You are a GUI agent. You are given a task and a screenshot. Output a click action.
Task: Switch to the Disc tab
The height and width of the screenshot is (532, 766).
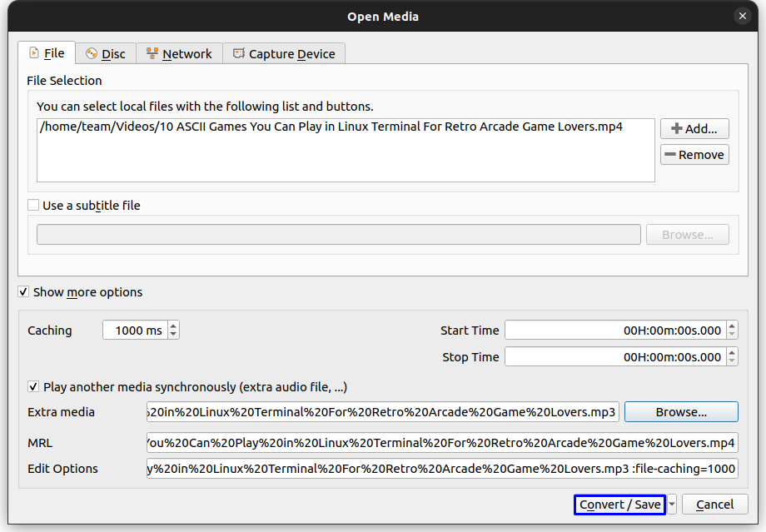(x=105, y=54)
